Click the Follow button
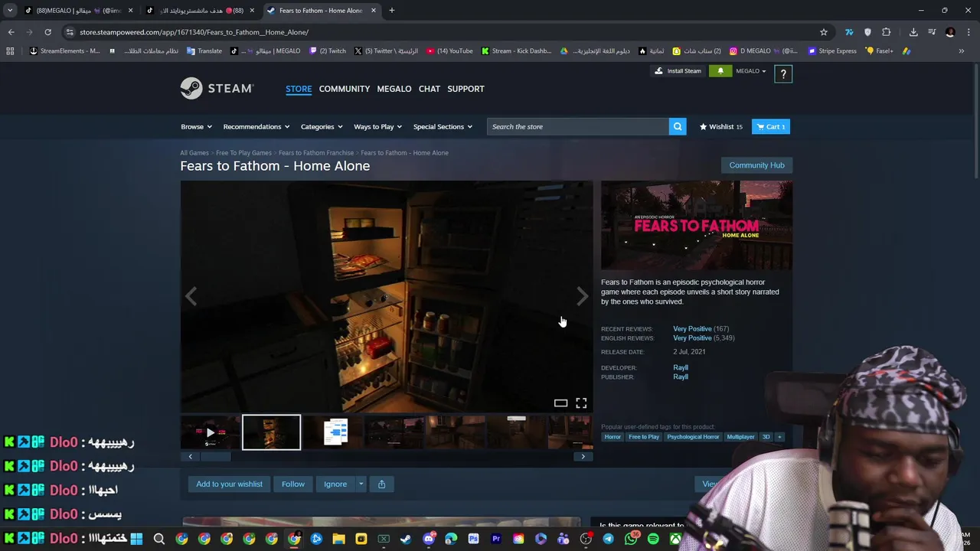This screenshot has height=551, width=980. click(293, 484)
